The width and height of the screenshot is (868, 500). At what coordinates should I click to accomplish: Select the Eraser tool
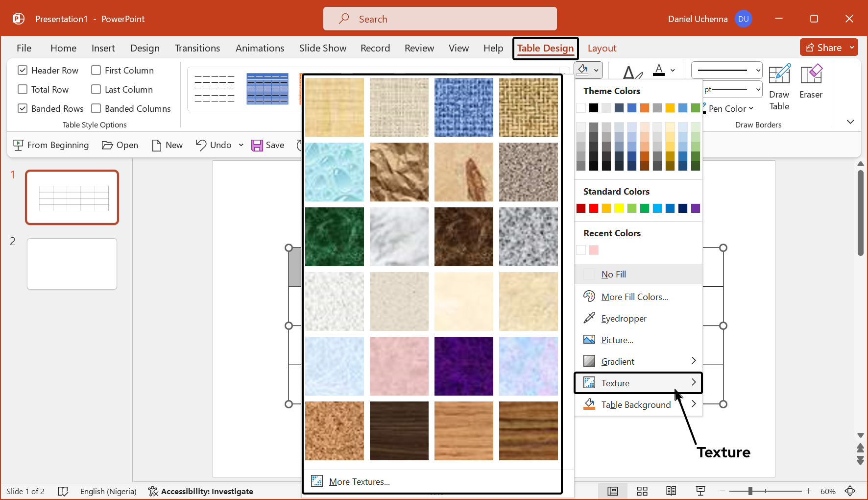[x=811, y=82]
